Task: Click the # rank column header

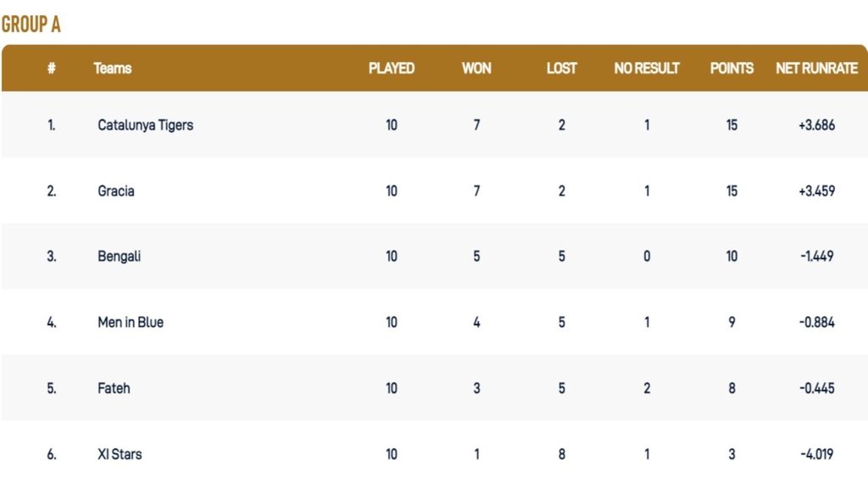Action: pyautogui.click(x=52, y=69)
